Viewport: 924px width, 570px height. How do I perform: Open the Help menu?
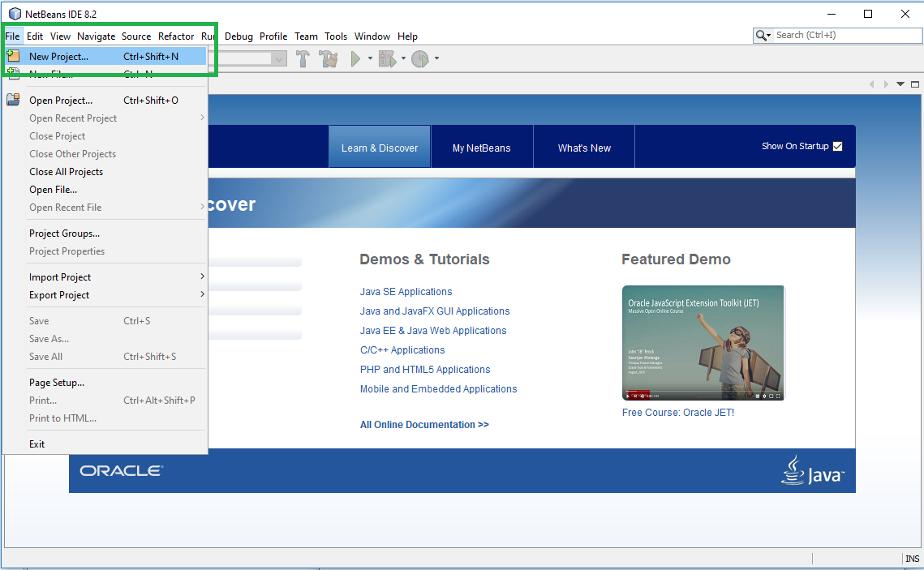click(x=407, y=36)
